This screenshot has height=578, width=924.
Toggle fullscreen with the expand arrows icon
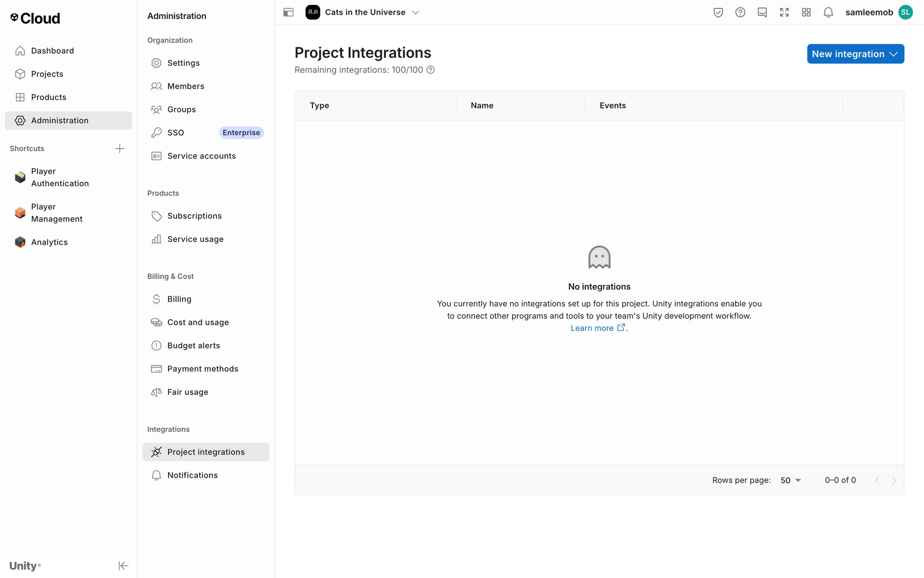pyautogui.click(x=784, y=13)
